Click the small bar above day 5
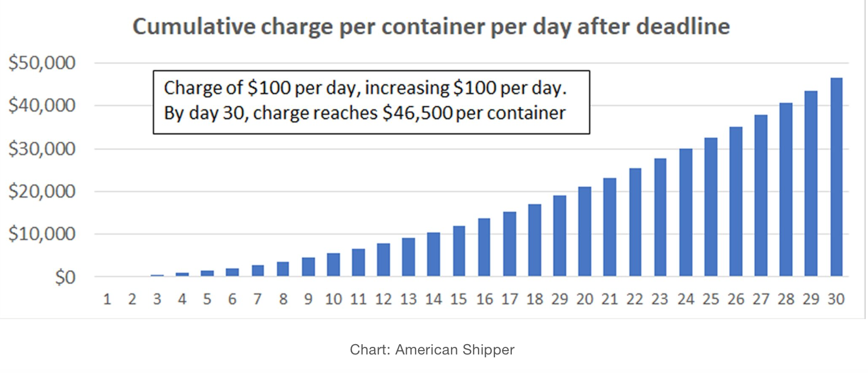 tap(207, 273)
